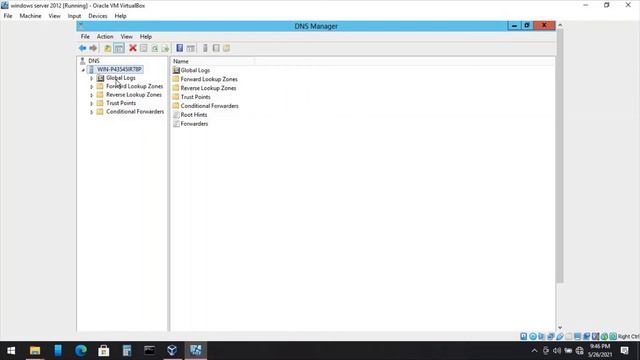Open DNS Manager File menu
This screenshot has width=640, height=360.
pos(85,36)
